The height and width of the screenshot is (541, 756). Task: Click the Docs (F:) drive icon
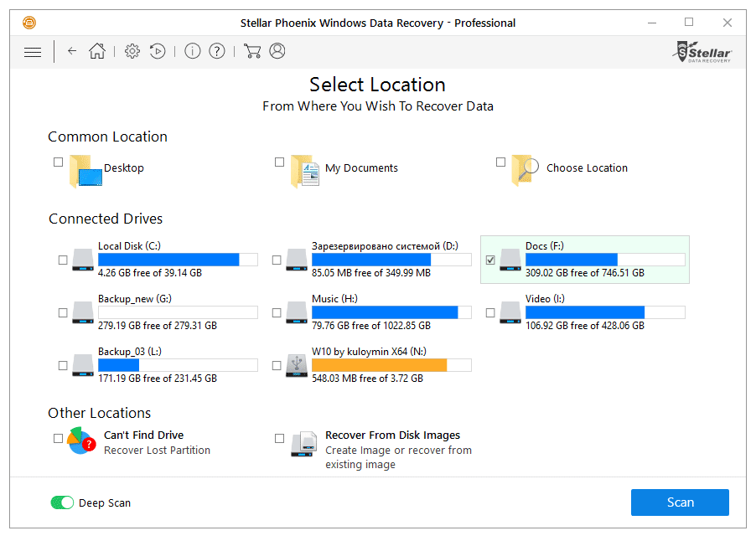coord(510,260)
